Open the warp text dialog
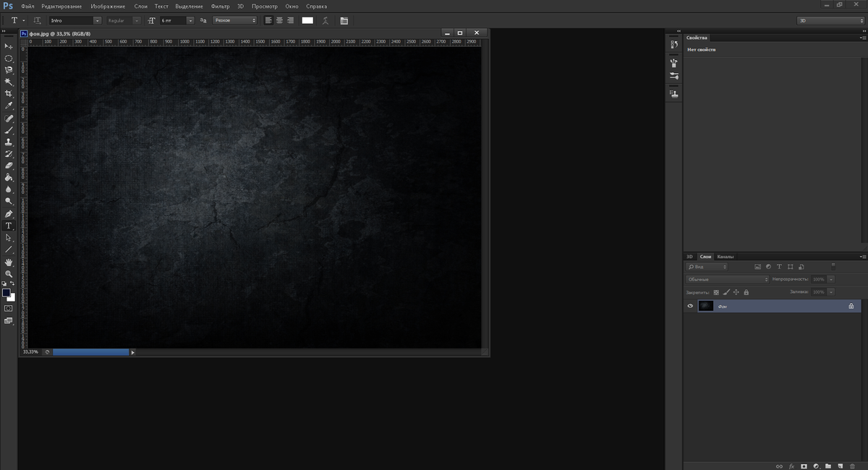 (325, 20)
